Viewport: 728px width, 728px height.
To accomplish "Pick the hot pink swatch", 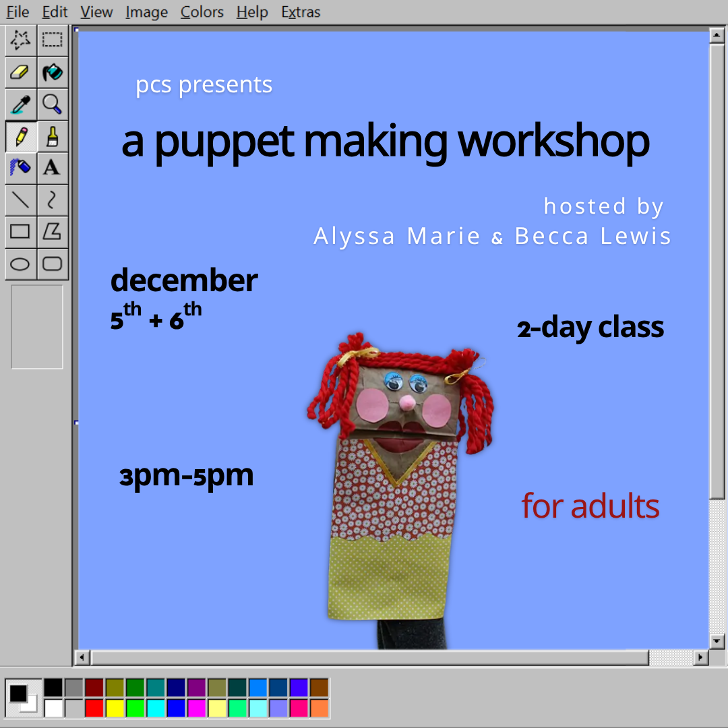I will [299, 708].
